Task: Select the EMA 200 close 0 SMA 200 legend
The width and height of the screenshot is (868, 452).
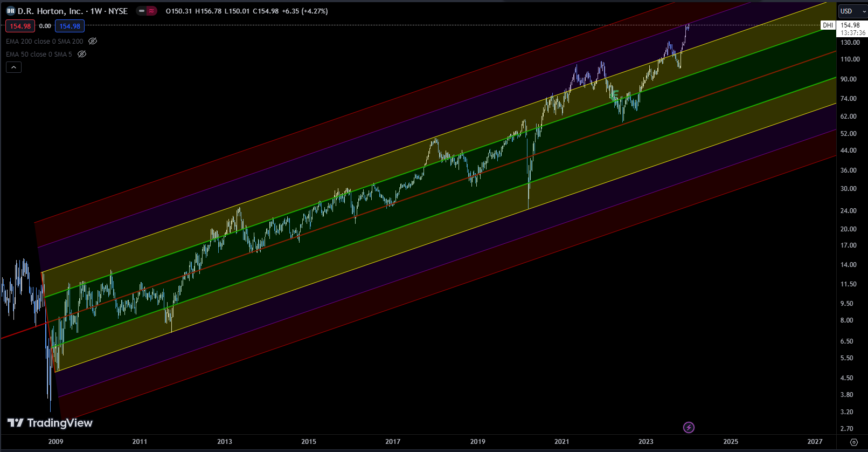Action: 45,41
